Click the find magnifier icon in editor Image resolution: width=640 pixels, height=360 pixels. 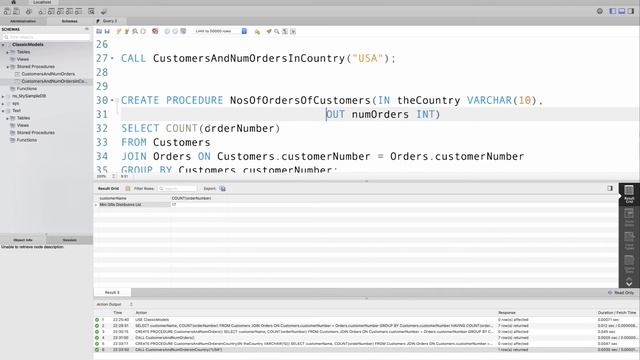277,31
